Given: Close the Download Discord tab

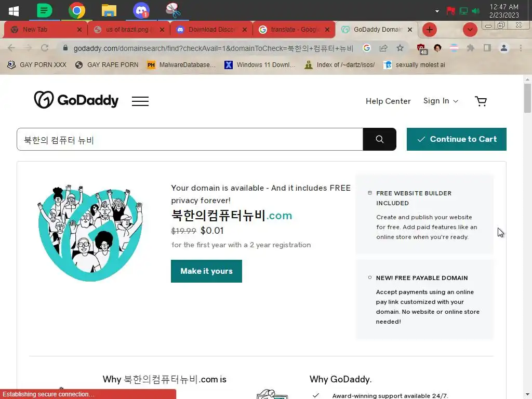Looking at the screenshot, I should point(245,30).
